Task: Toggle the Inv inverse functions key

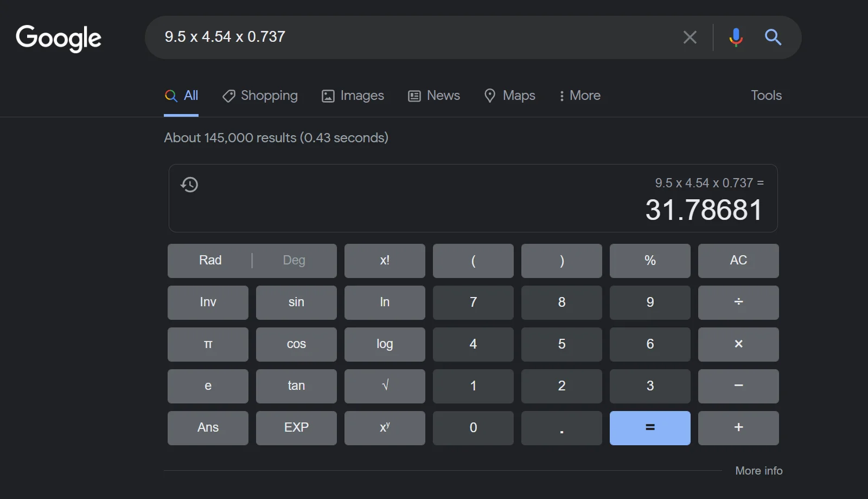Action: pyautogui.click(x=208, y=302)
